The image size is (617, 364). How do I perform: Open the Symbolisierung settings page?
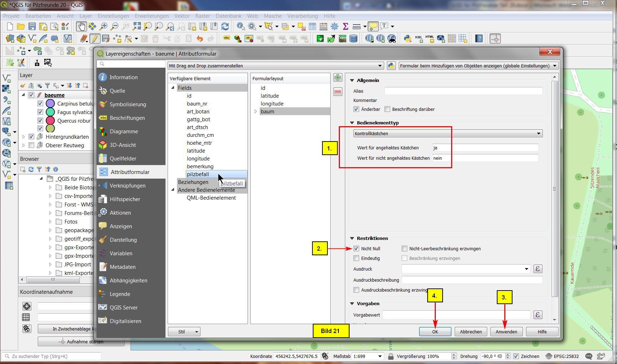tap(128, 104)
